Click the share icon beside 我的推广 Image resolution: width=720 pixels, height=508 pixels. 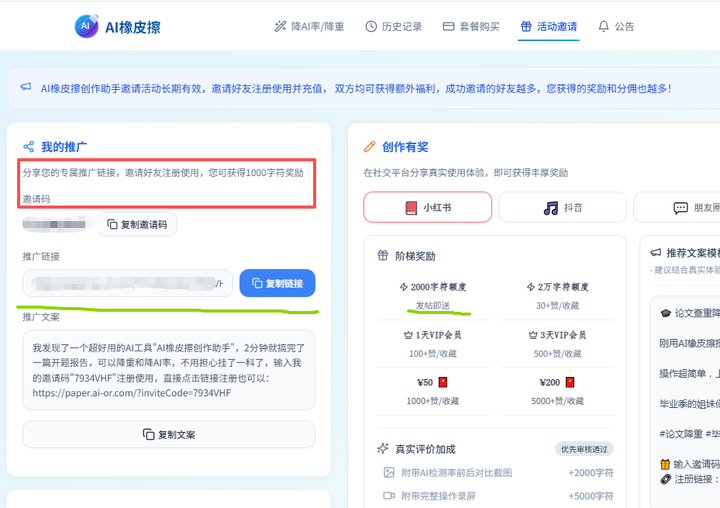pos(29,147)
